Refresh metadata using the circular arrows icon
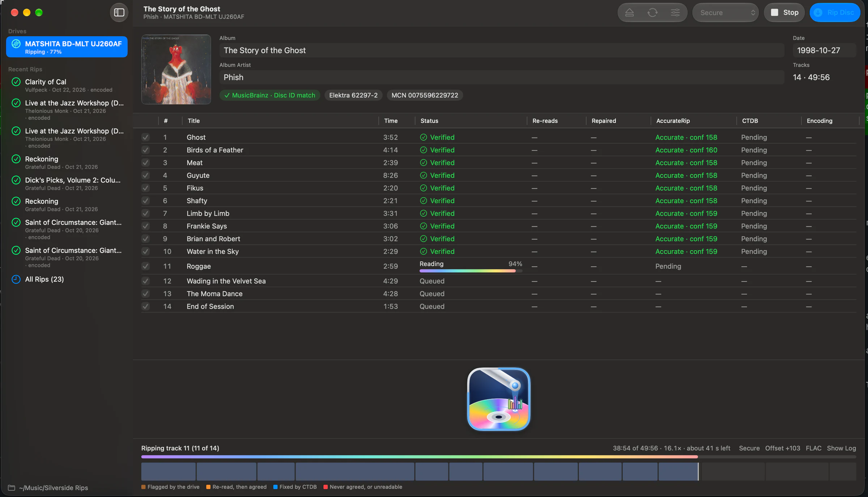Screen dimensions: 868x497 tap(652, 13)
